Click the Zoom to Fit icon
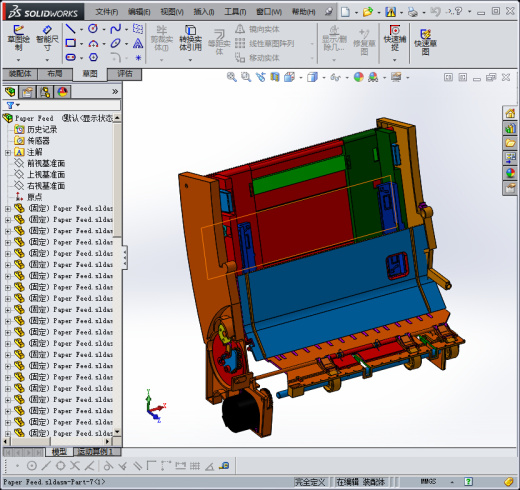Screen dimensions: 520x490 [232, 77]
